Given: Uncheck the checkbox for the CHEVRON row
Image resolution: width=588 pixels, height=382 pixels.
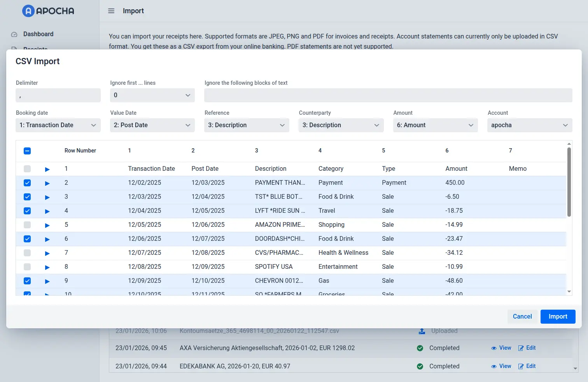Looking at the screenshot, I should click(x=27, y=281).
